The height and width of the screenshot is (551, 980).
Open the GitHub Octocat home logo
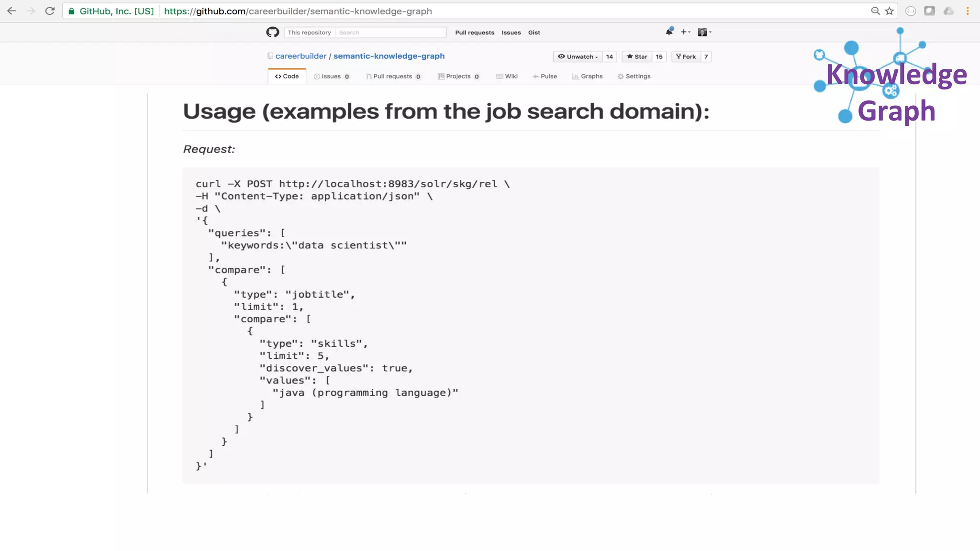pos(273,32)
